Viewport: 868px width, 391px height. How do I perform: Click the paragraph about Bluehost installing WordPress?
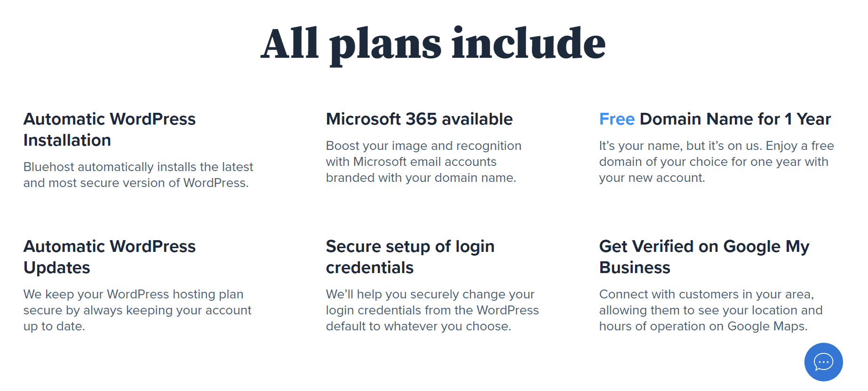pyautogui.click(x=138, y=175)
